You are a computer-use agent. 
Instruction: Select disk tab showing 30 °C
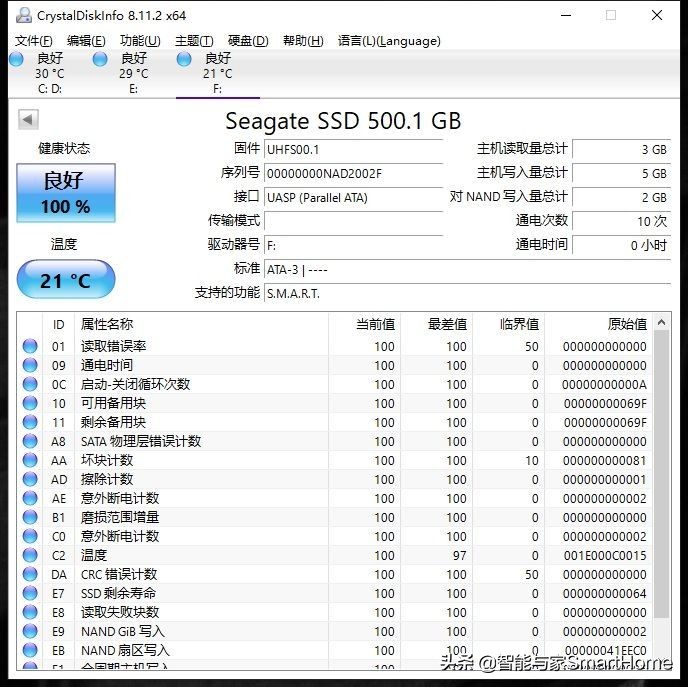tap(50, 74)
